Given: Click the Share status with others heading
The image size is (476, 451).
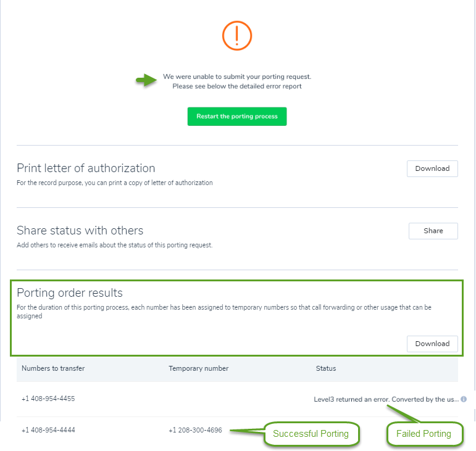Looking at the screenshot, I should click(x=80, y=231).
